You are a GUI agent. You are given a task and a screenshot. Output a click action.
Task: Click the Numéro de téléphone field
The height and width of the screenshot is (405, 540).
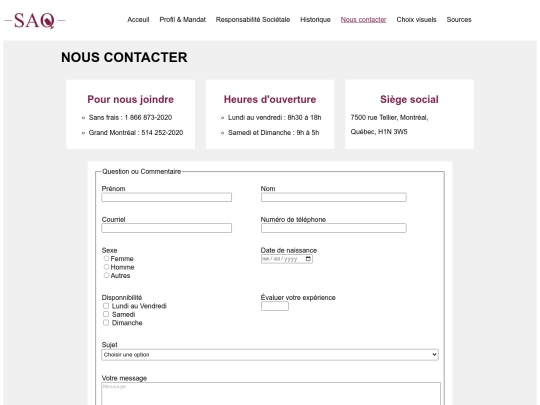coord(334,228)
